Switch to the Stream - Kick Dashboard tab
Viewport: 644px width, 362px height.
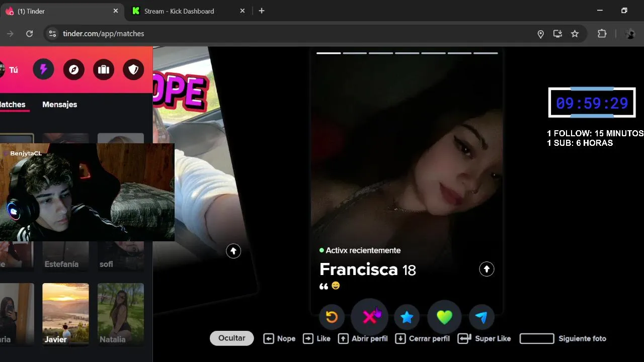coord(189,11)
